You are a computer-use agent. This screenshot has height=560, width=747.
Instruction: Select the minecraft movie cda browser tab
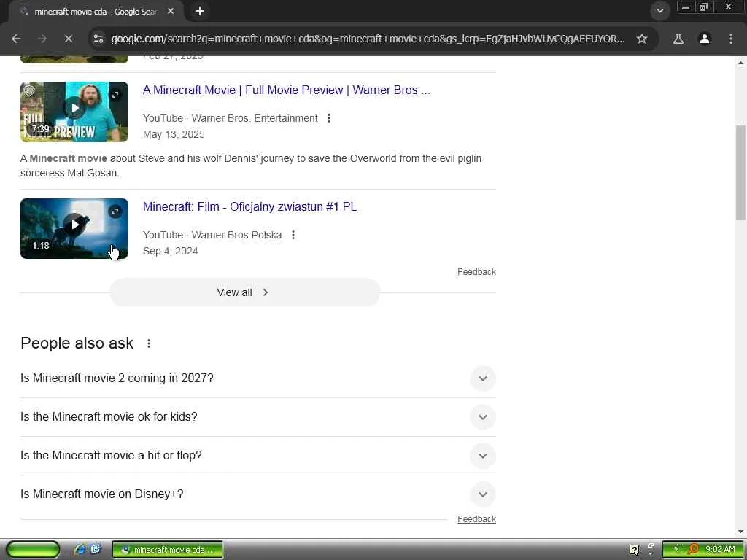(x=96, y=12)
